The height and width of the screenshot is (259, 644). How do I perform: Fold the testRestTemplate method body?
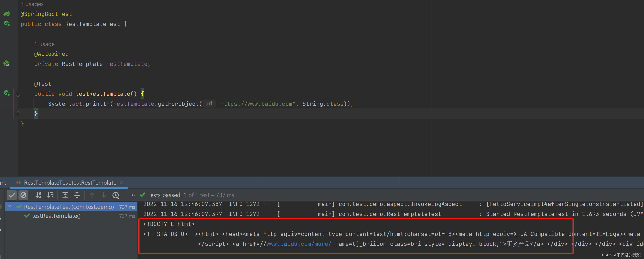coord(18,94)
